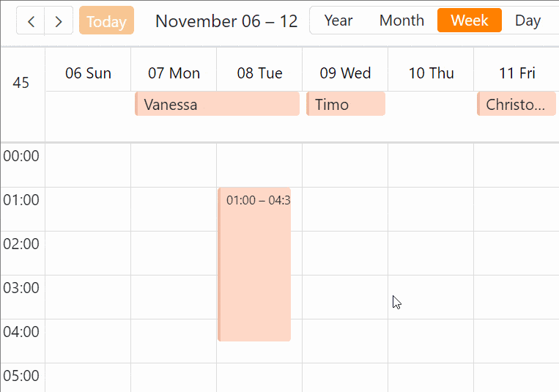Select the Week view tab

pyautogui.click(x=469, y=21)
